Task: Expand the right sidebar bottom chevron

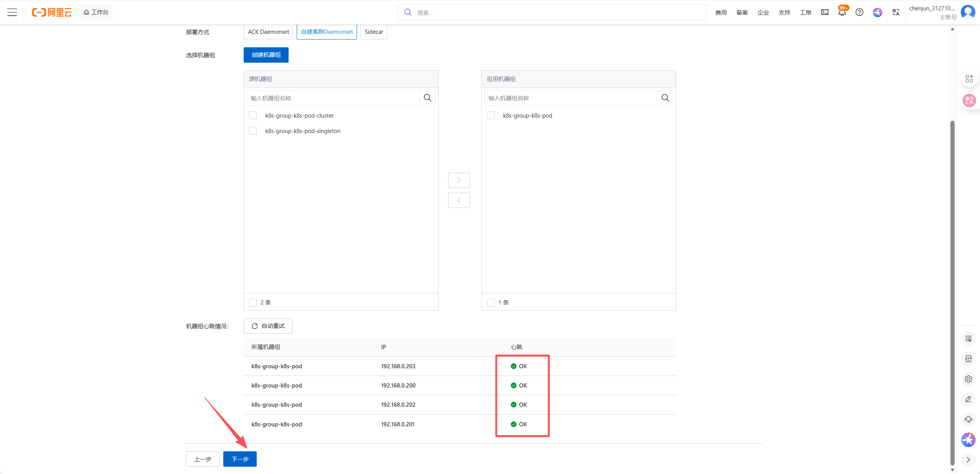Action: (x=968, y=460)
